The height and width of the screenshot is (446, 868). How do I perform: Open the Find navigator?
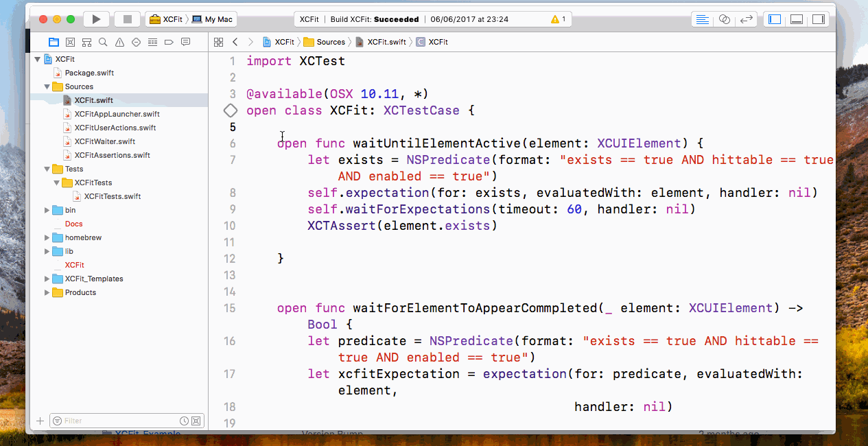pyautogui.click(x=104, y=42)
